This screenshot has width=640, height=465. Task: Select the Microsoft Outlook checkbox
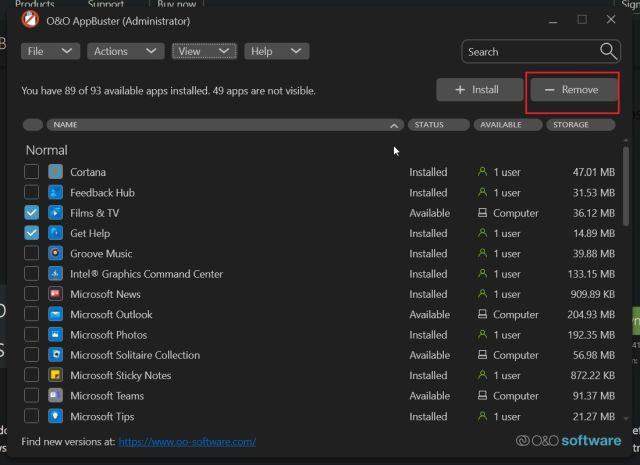(31, 314)
